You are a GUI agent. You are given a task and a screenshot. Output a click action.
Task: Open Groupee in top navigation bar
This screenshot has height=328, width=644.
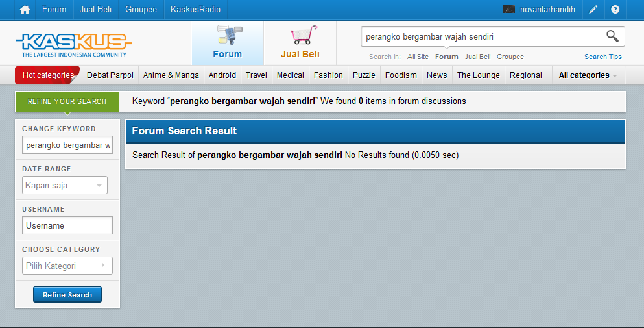(141, 10)
